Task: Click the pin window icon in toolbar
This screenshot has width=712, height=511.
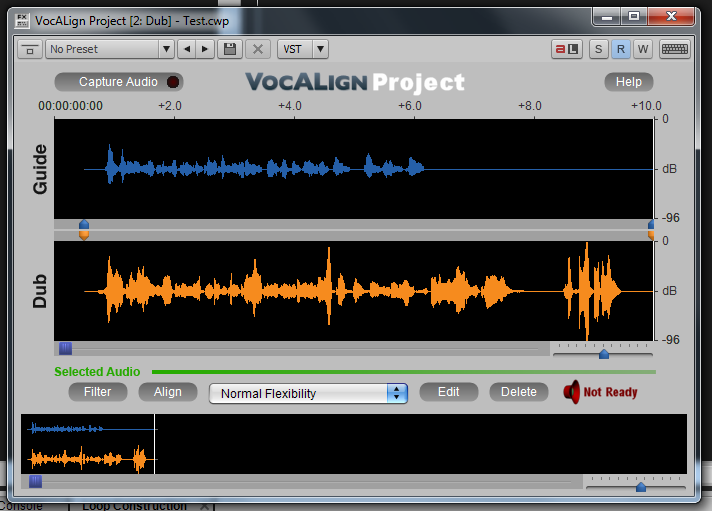Action: tap(30, 49)
